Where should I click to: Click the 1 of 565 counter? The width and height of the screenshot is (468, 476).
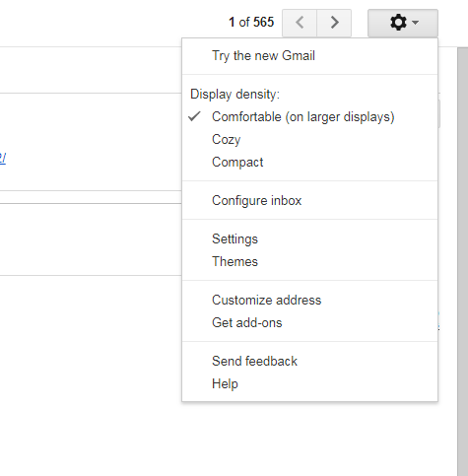pos(251,23)
